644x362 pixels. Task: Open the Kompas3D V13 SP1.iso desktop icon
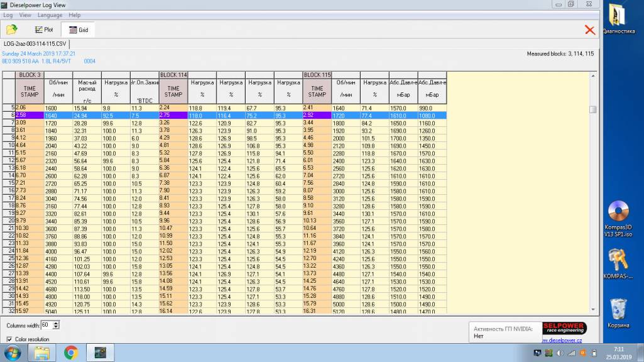[x=618, y=212]
